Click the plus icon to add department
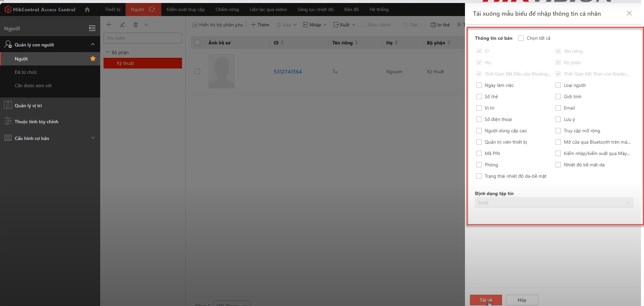This screenshot has width=644, height=306. tap(109, 25)
